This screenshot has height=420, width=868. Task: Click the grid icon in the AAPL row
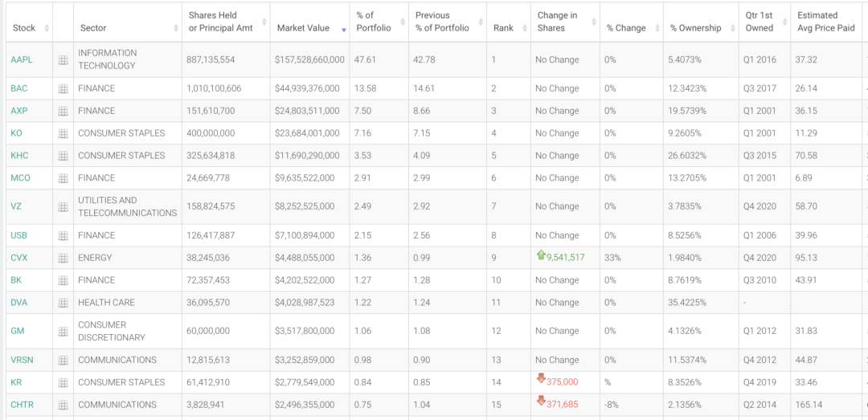(63, 59)
